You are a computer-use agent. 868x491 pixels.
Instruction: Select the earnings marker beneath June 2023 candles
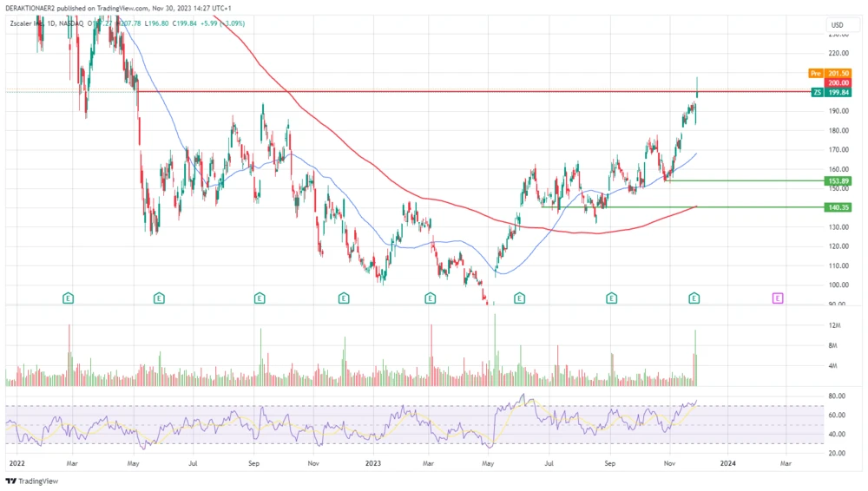519,298
